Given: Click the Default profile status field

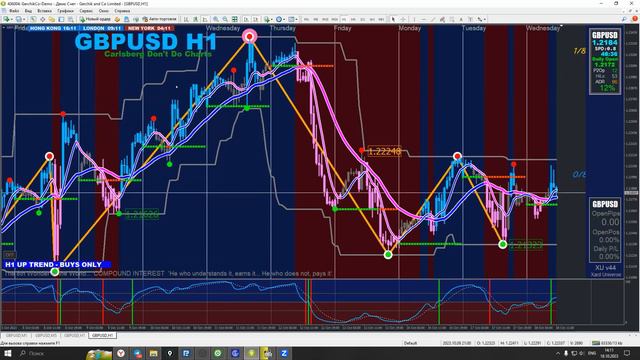Looking at the screenshot, I should point(410,343).
